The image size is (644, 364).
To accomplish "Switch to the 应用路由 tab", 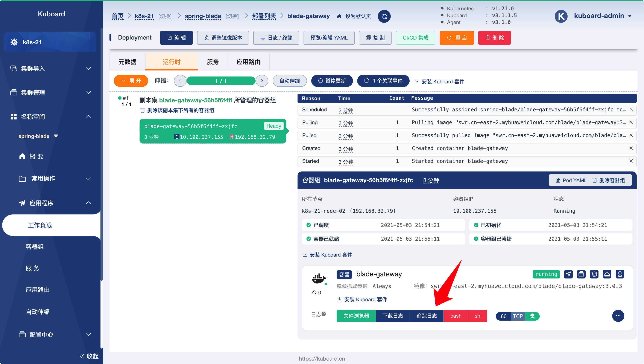I will (248, 62).
